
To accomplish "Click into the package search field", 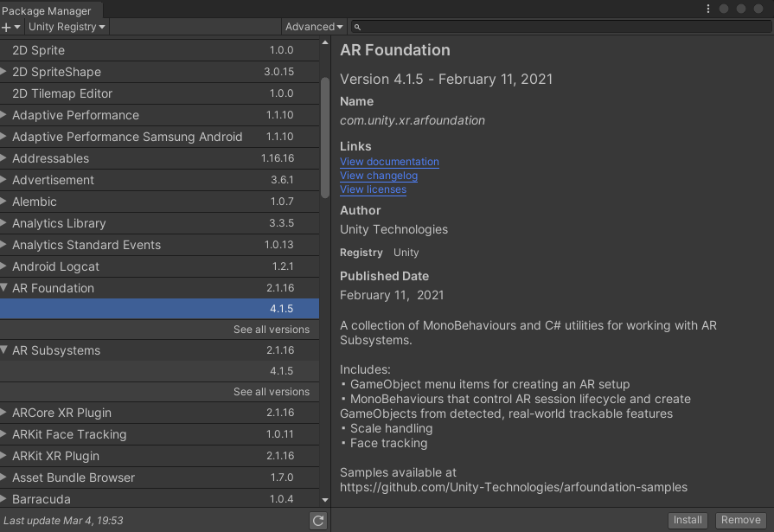I will (562, 28).
